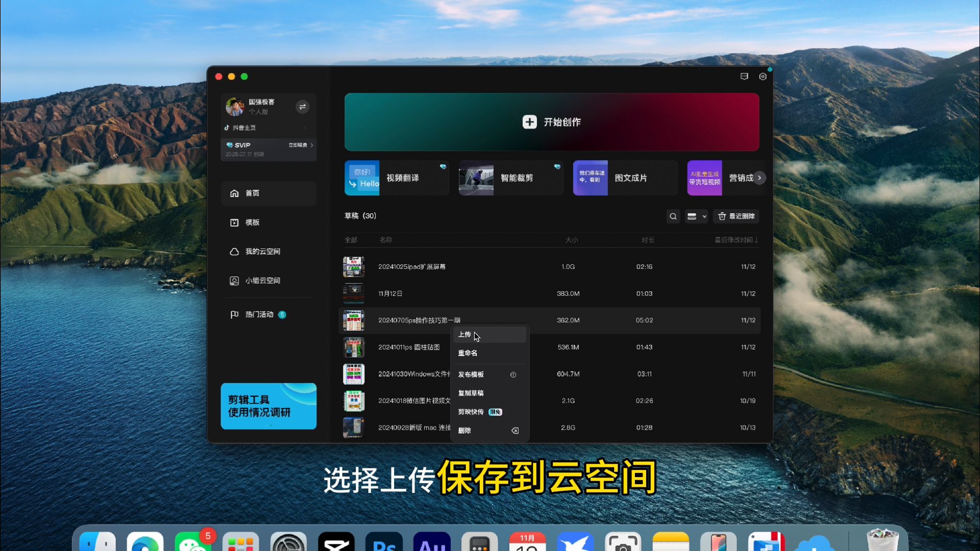Viewport: 980px width, 551px height.
Task: Select the draft name 11月12日
Action: coord(390,294)
